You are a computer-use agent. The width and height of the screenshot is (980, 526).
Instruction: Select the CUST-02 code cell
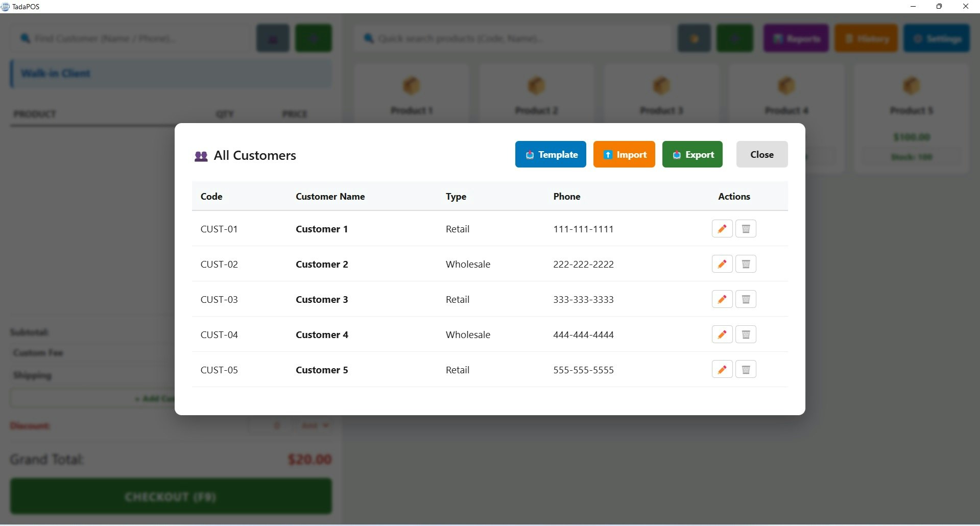219,264
